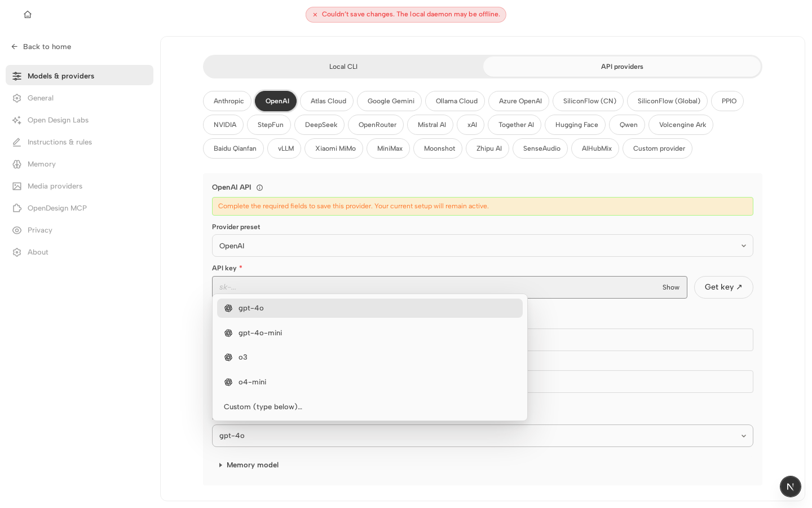Screen dimensions: 812x508
Task: Click the OpenAI logo beside o4-mini
Action: (228, 382)
